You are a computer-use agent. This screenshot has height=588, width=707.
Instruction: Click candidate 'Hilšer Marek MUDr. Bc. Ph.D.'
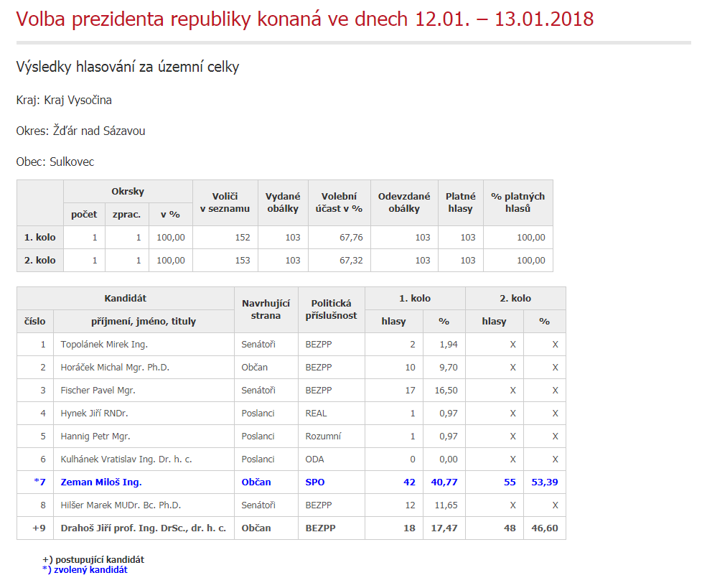(121, 505)
